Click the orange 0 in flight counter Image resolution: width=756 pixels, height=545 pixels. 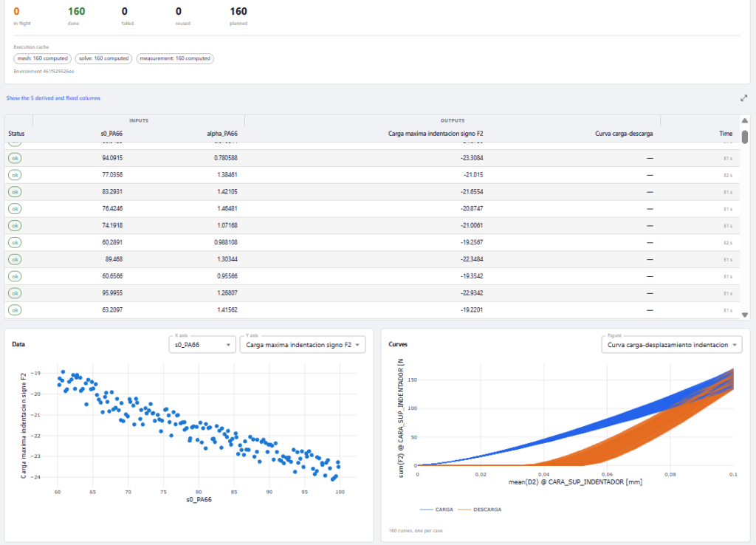click(16, 12)
